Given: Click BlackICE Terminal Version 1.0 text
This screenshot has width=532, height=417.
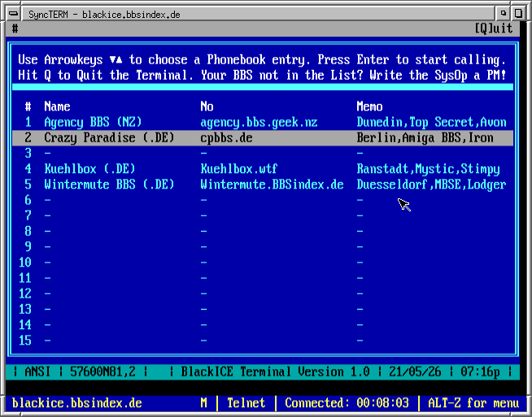Looking at the screenshot, I should 275,372.
